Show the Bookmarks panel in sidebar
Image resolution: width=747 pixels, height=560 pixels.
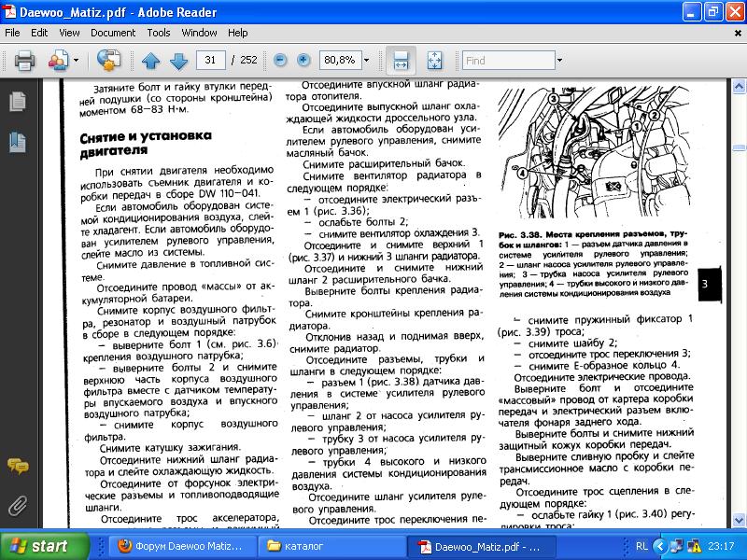18,143
